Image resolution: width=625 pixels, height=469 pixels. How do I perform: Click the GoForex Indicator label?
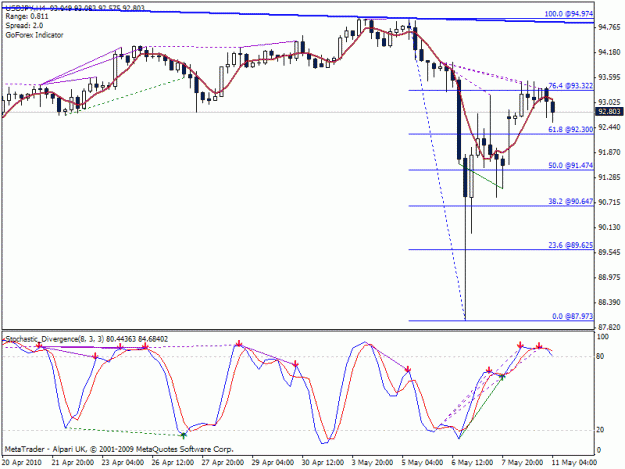tap(34, 35)
